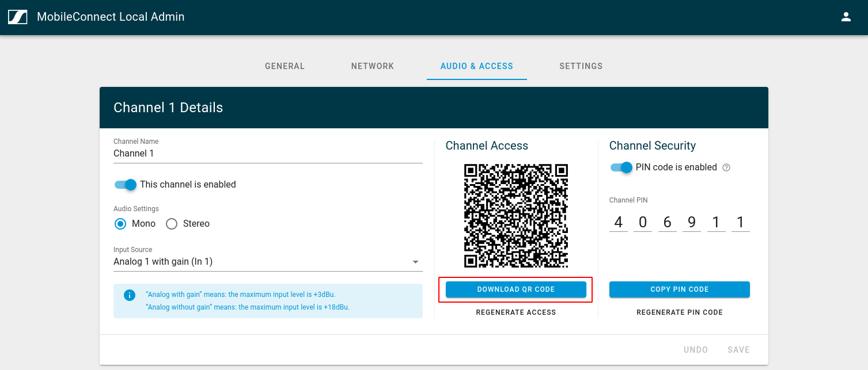Copy the PIN code

pos(680,289)
